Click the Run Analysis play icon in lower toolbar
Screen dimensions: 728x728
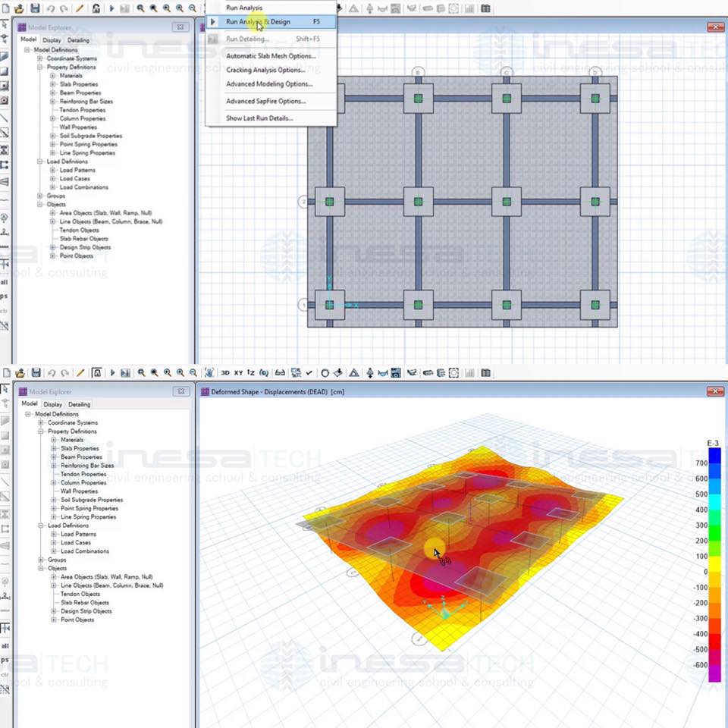(x=112, y=373)
